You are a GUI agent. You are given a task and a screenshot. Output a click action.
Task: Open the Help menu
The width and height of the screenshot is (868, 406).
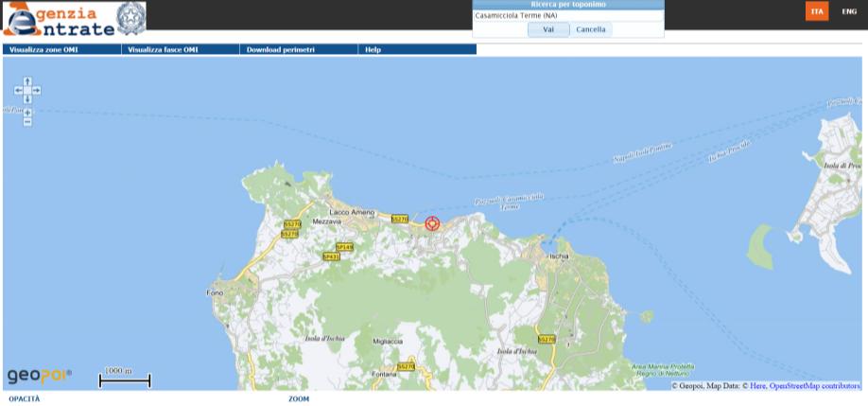coord(373,49)
